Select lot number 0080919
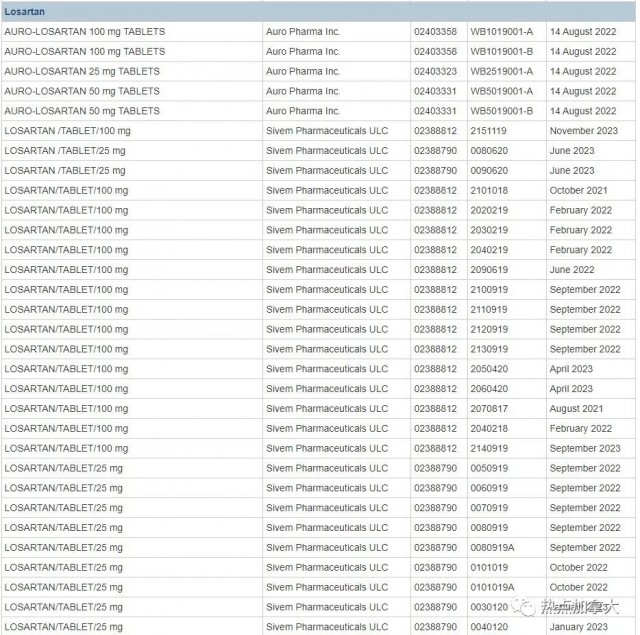 click(x=489, y=528)
